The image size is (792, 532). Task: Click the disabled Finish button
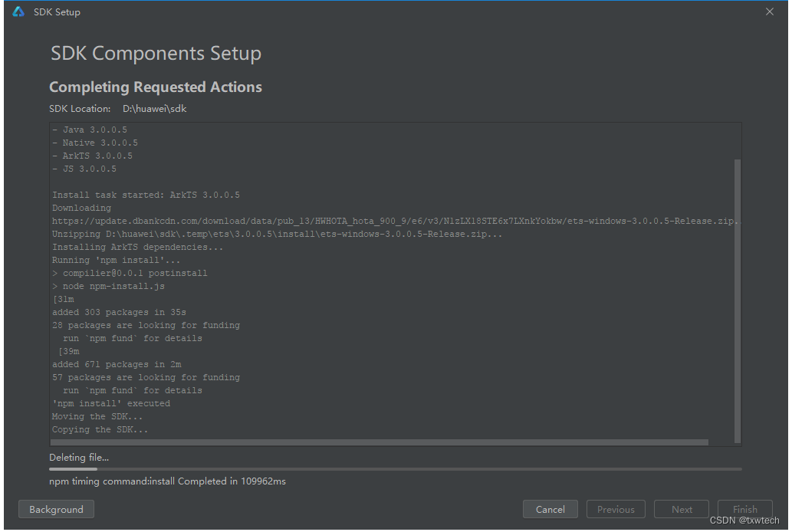(x=745, y=509)
